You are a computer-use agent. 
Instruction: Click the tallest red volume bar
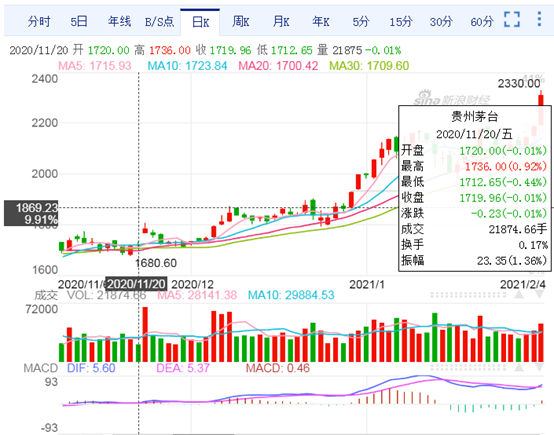click(145, 334)
